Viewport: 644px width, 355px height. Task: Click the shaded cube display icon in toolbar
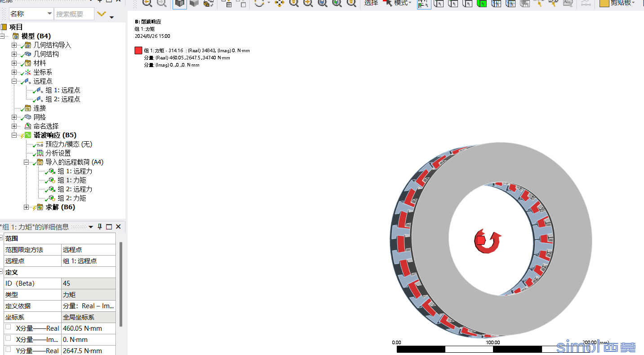tap(180, 3)
